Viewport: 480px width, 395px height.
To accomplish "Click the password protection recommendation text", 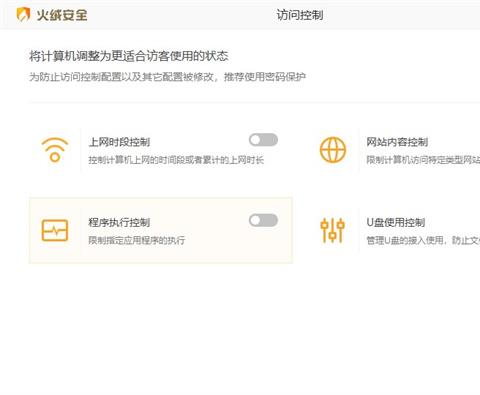I will pyautogui.click(x=168, y=77).
